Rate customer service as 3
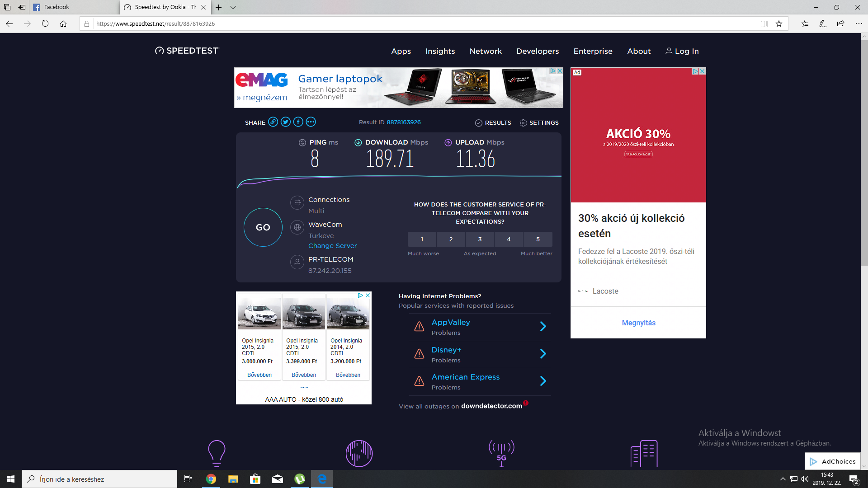 pos(480,239)
